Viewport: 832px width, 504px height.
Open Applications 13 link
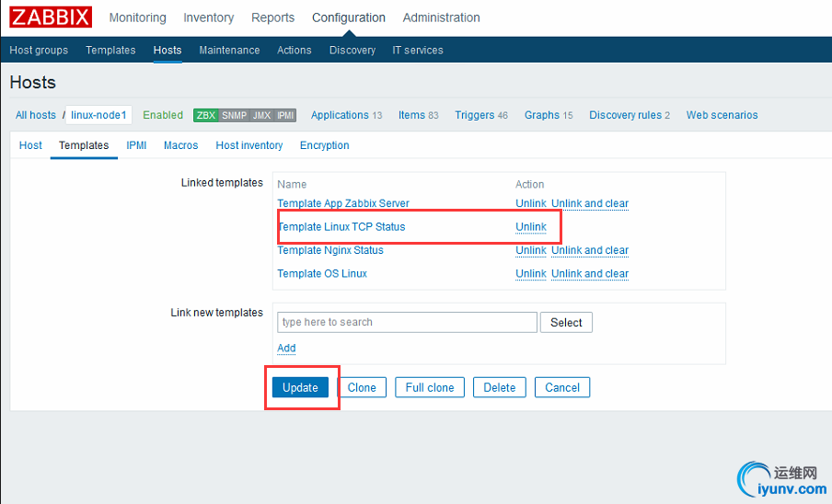coord(346,115)
